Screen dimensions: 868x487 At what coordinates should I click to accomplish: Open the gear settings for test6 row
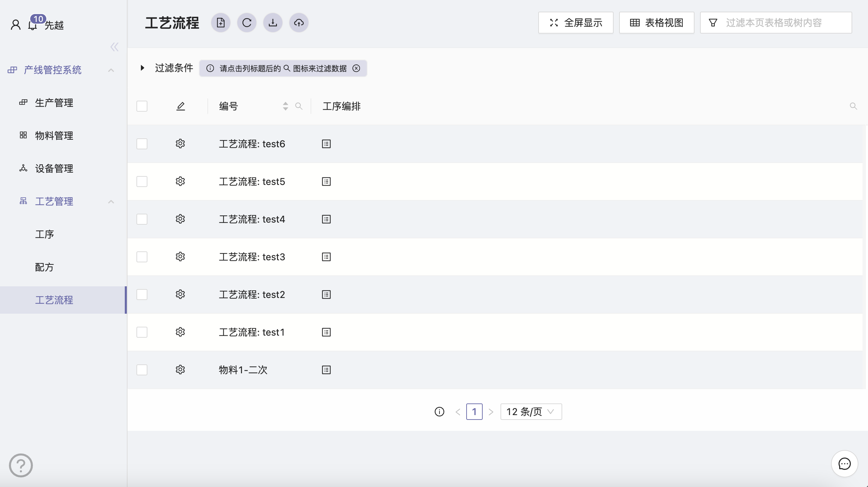(x=180, y=143)
